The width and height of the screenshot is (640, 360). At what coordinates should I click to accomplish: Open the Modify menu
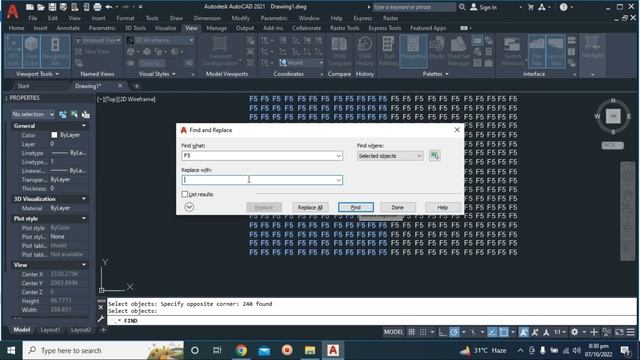(x=240, y=18)
